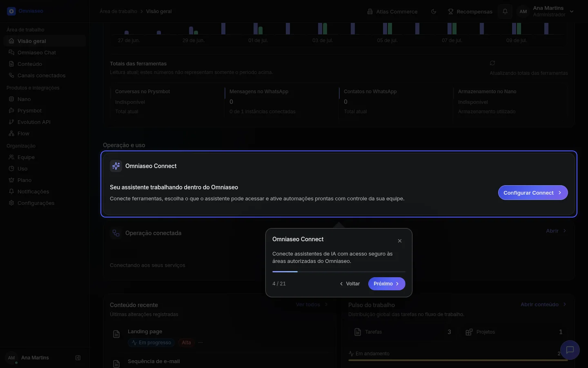The width and height of the screenshot is (588, 368).
Task: Go to Visão geral in sidebar
Action: [x=45, y=41]
